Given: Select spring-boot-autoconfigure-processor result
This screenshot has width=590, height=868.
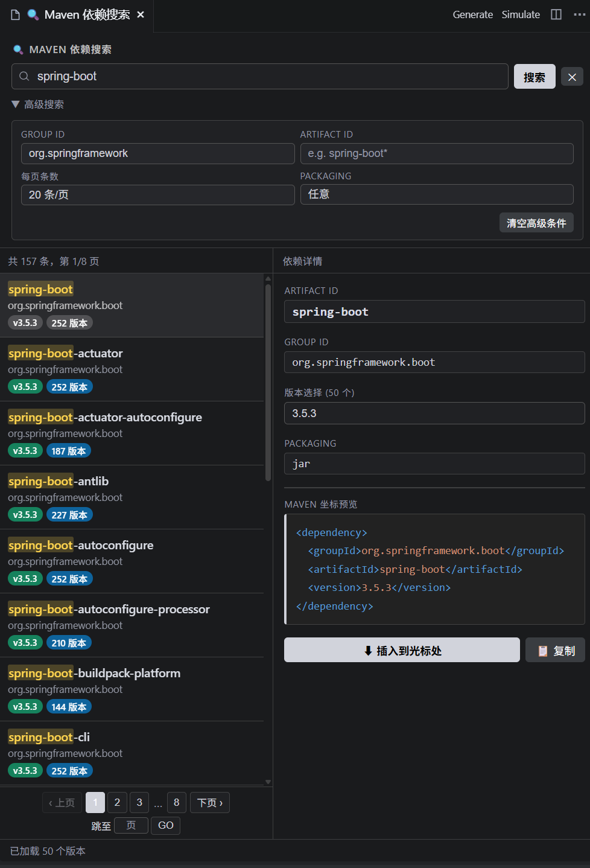Looking at the screenshot, I should pyautogui.click(x=132, y=625).
